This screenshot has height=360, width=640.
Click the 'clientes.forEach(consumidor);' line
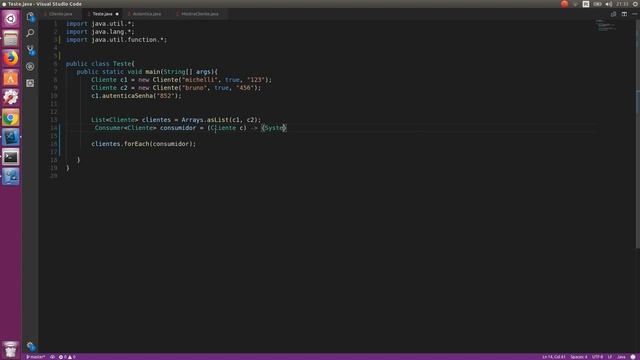(x=144, y=144)
